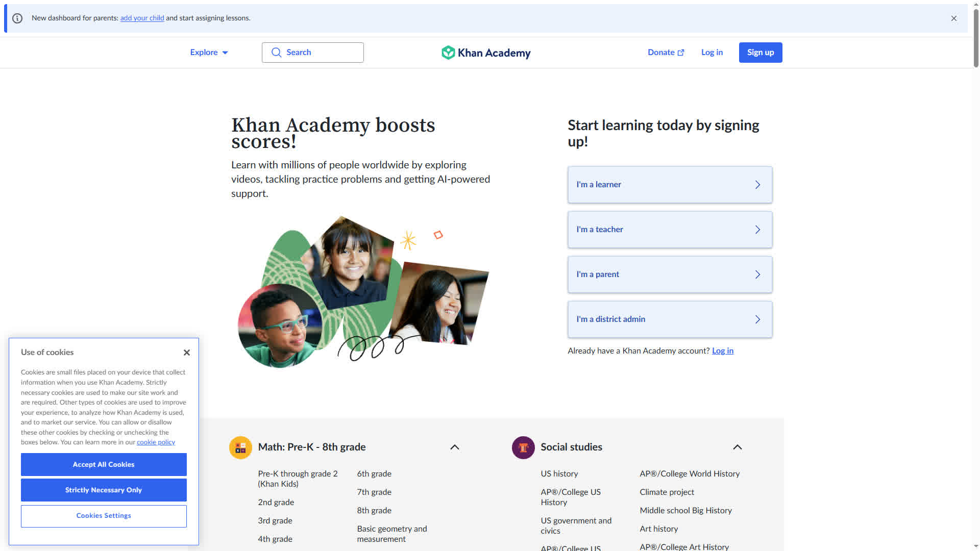
Task: Open the Climate project course
Action: tap(667, 492)
